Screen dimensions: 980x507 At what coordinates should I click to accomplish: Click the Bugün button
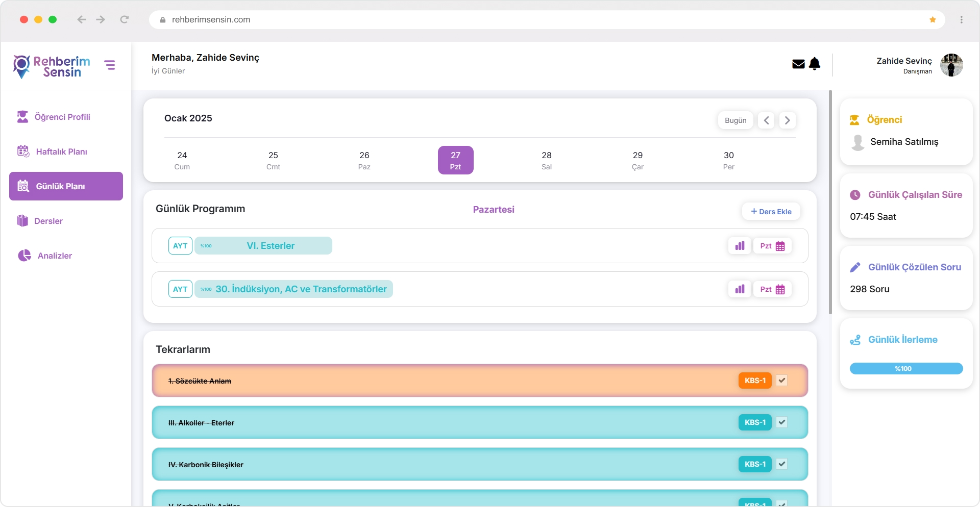point(736,120)
